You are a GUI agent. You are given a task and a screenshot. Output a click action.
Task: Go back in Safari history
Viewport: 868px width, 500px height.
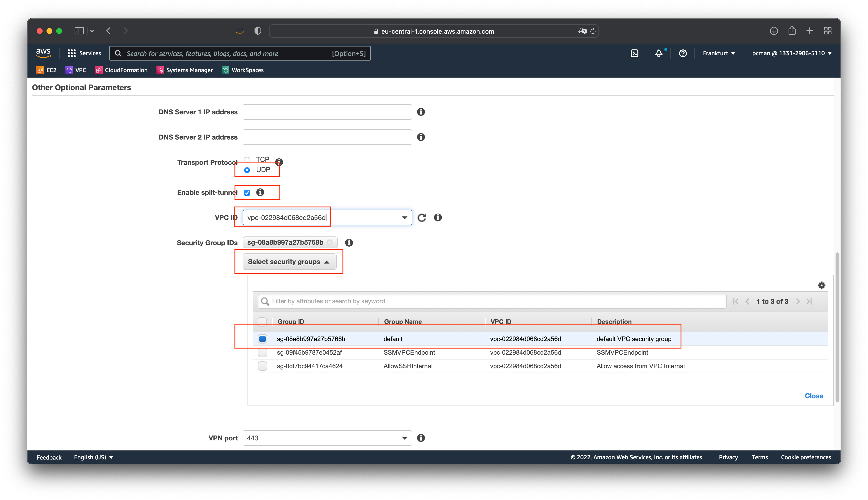tap(108, 31)
